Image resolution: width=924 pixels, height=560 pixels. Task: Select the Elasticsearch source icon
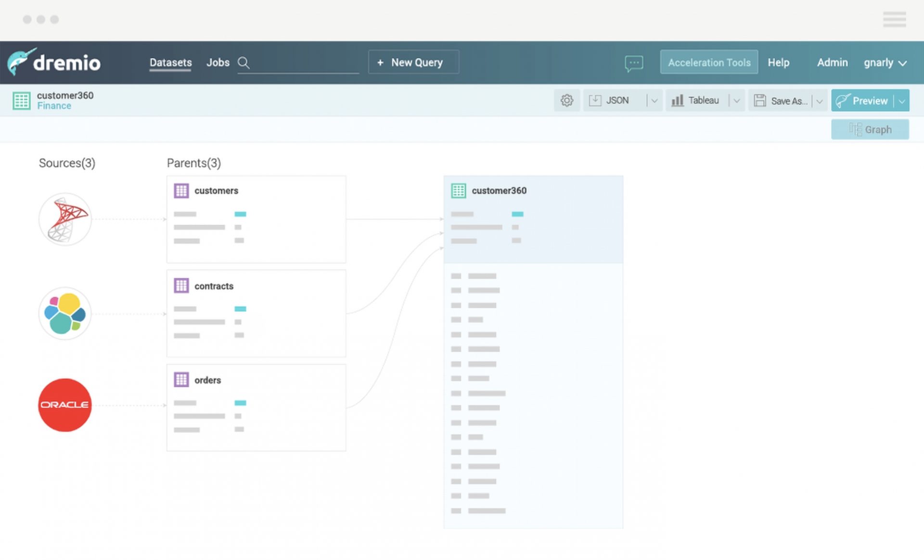coord(65,314)
